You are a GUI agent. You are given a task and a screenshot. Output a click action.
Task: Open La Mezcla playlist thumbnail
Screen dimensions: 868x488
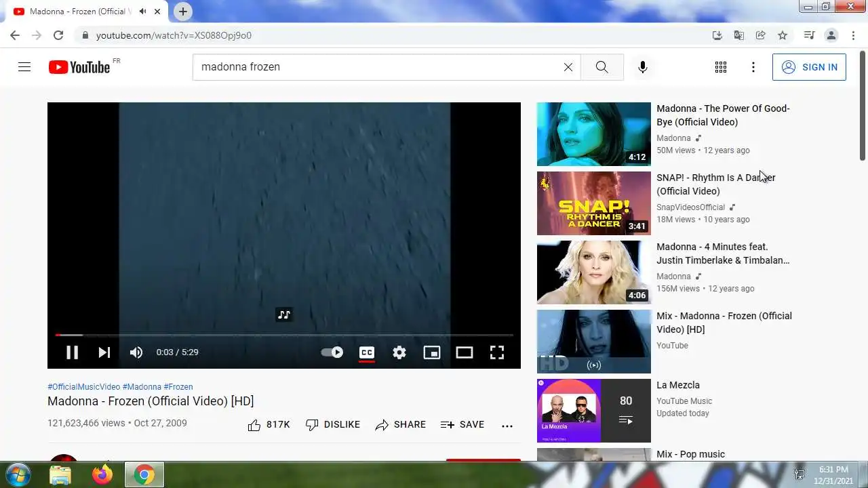pos(594,411)
